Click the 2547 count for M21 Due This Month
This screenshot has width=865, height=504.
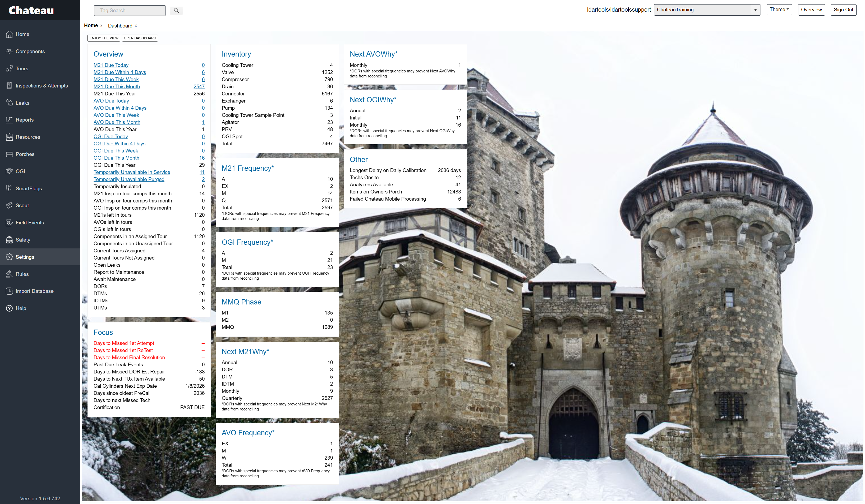click(x=199, y=86)
